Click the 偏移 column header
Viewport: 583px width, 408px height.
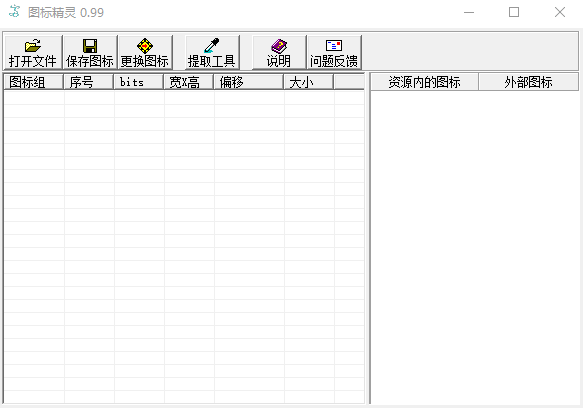coord(249,82)
